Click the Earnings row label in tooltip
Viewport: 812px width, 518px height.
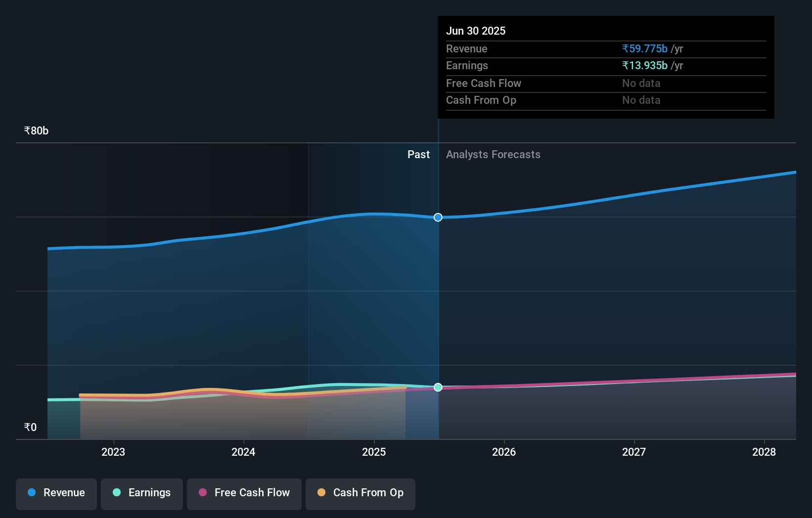[467, 66]
